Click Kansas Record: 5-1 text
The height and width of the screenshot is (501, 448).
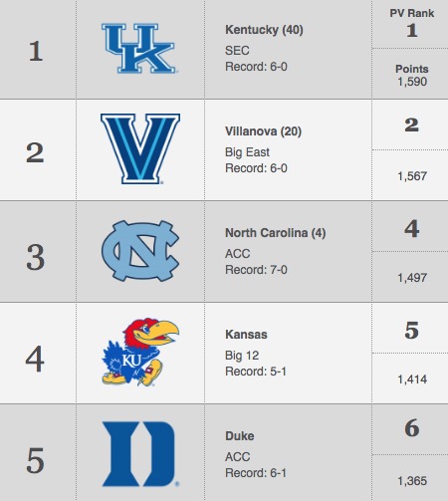coord(256,372)
